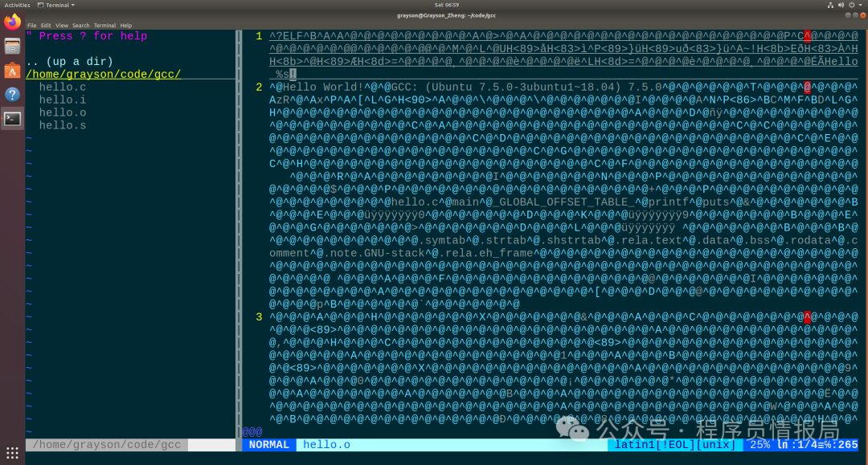Expand the system menu arrow in top bar
The height and width of the screenshot is (465, 868).
point(860,5)
